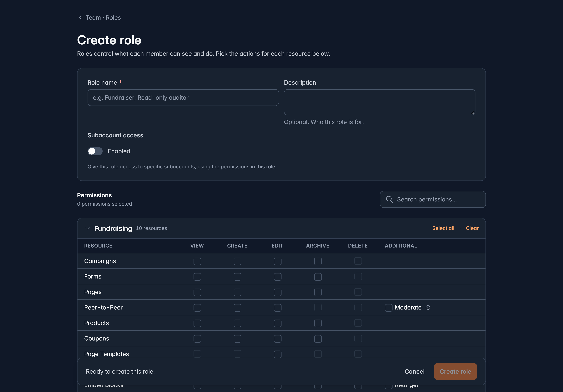The width and height of the screenshot is (563, 392).
Task: Check the Coupons View checkbox
Action: [x=197, y=339]
